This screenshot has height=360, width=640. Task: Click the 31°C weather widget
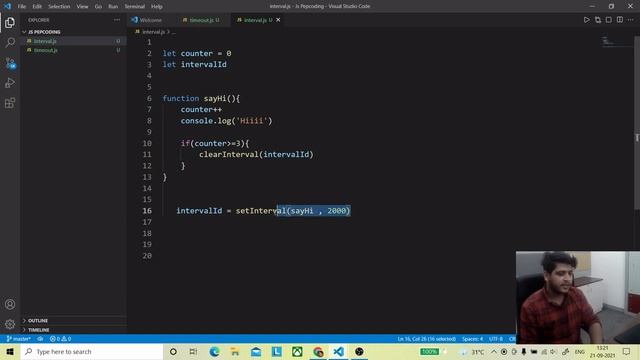pyautogui.click(x=473, y=351)
